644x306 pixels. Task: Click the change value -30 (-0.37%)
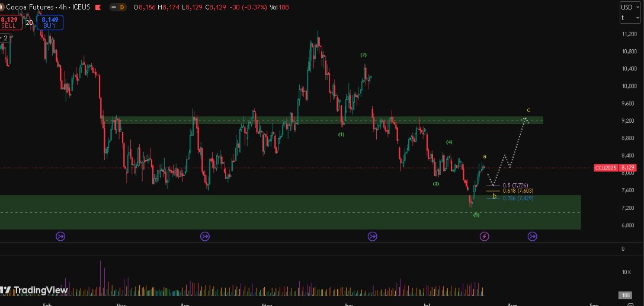(248, 7)
